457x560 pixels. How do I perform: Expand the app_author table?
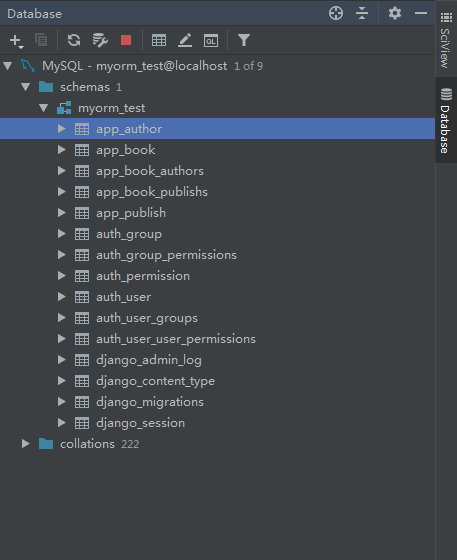point(62,129)
